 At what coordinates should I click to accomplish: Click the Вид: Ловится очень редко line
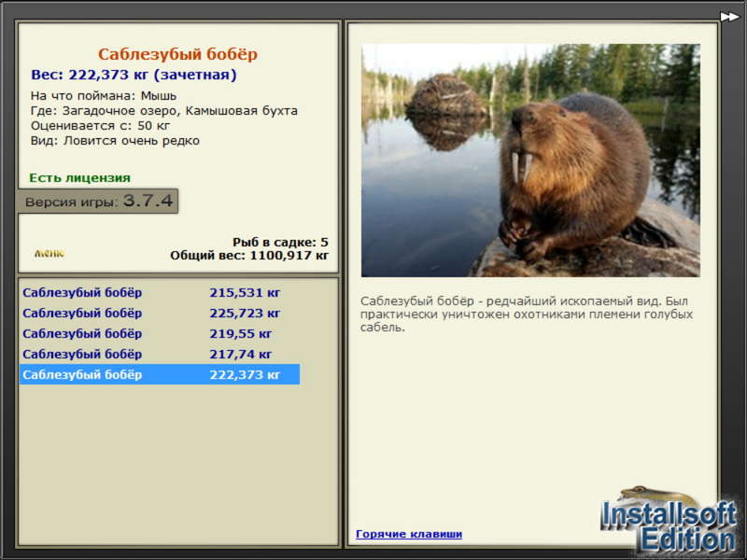(x=115, y=141)
